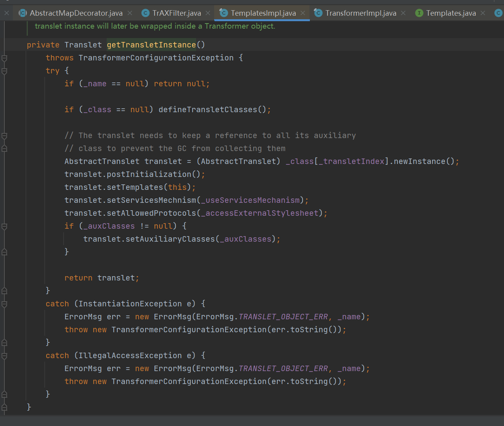This screenshot has width=504, height=426.
Task: Click the class icon on TemplatesImpl.java tab
Action: point(224,13)
